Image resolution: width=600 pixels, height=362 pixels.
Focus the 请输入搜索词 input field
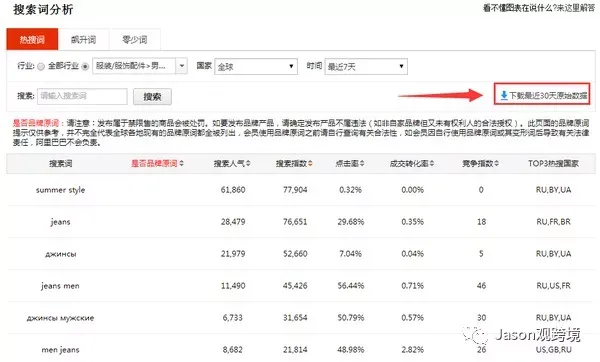pyautogui.click(x=82, y=96)
